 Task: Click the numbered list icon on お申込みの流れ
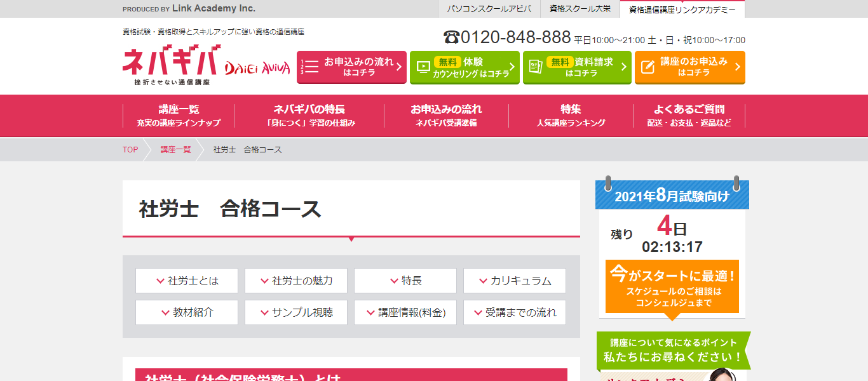pos(309,67)
